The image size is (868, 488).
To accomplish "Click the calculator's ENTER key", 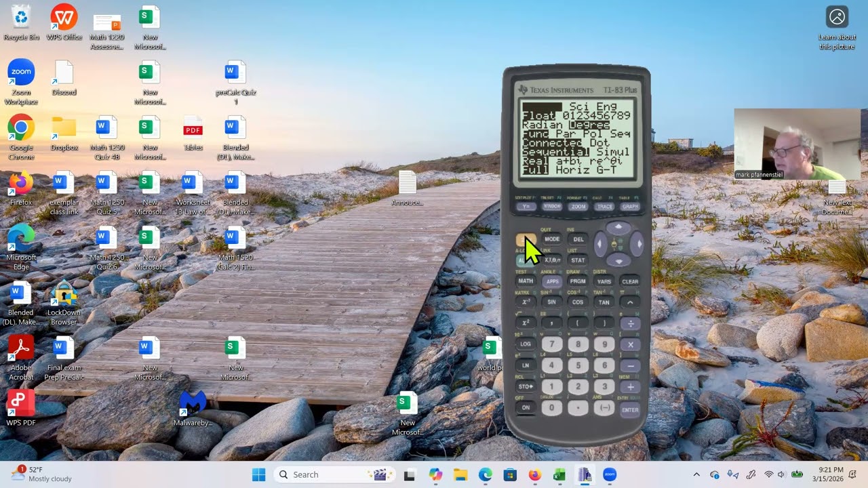I will [x=630, y=409].
